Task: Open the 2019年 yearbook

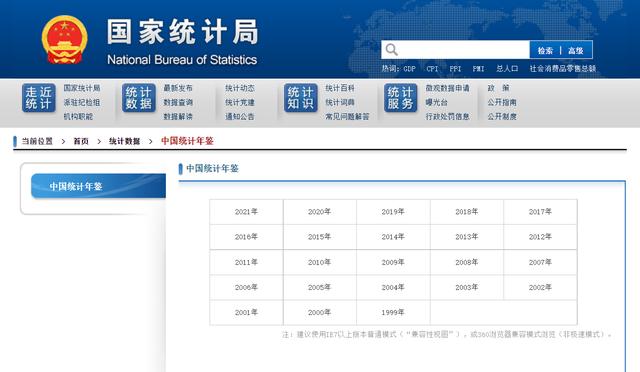Action: point(393,212)
